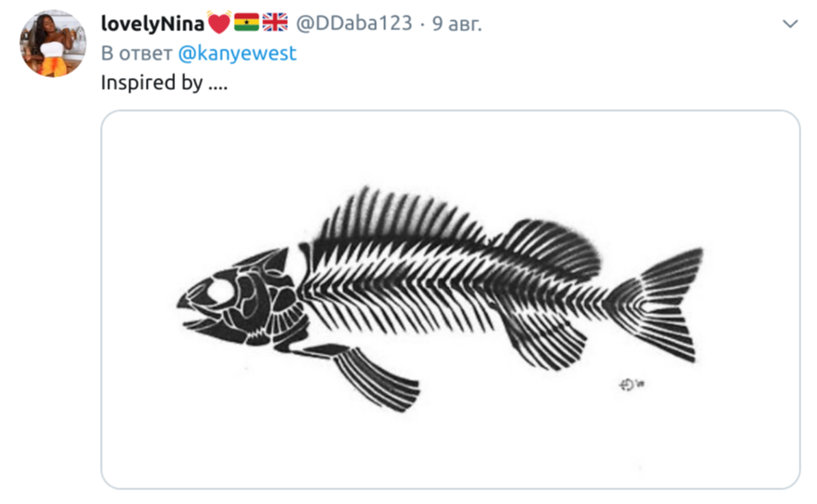Open the fish skeleton image
This screenshot has height=504, width=817.
click(450, 300)
